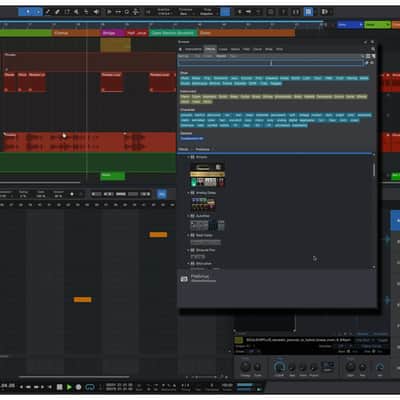The width and height of the screenshot is (400, 400).
Task: Click the Browser search magnifier icon
Action: [373, 49]
